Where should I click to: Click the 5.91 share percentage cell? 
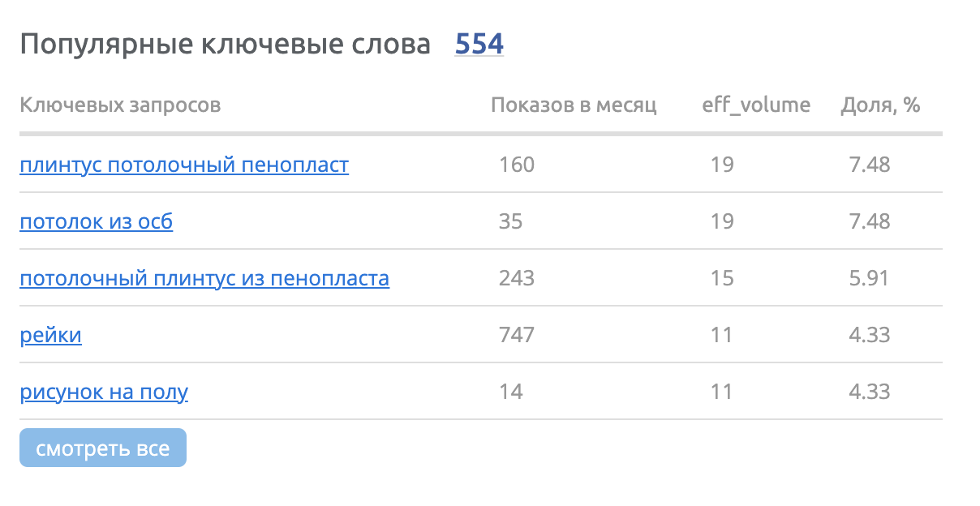pyautogui.click(x=869, y=279)
